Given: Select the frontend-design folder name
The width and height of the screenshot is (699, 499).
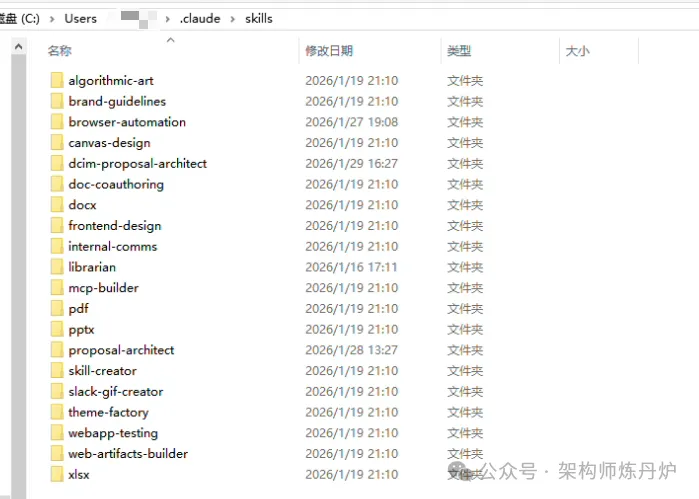Looking at the screenshot, I should tap(114, 226).
